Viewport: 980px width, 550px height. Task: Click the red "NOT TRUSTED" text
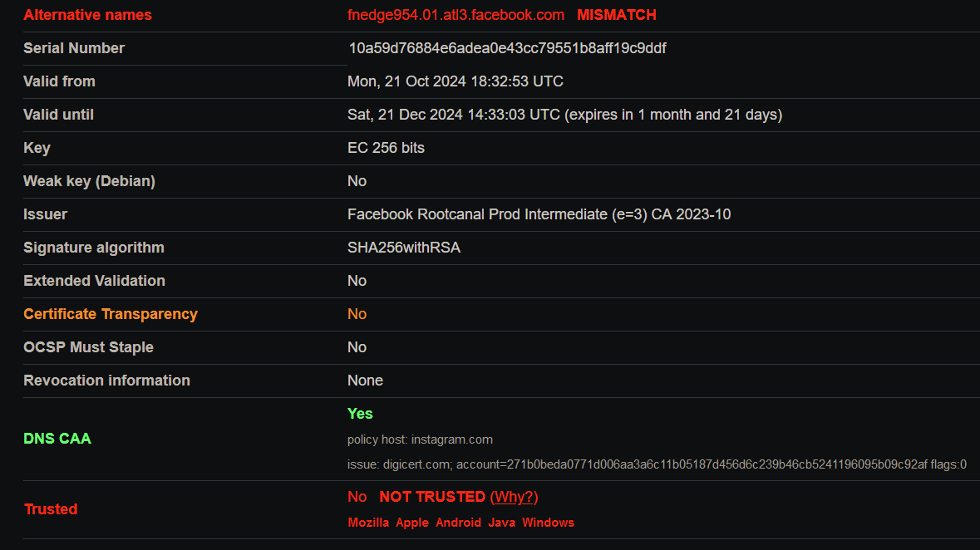click(431, 497)
